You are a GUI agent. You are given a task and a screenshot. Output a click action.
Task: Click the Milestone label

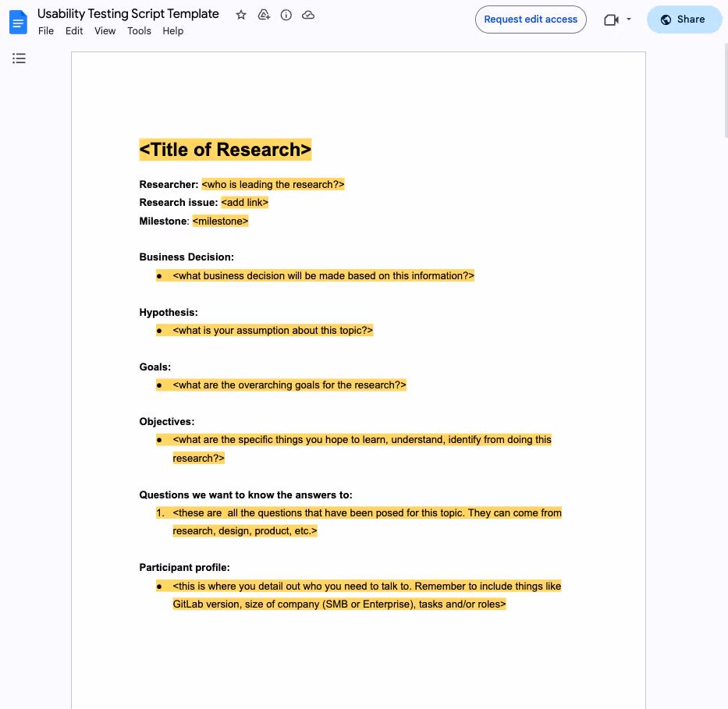tap(164, 221)
